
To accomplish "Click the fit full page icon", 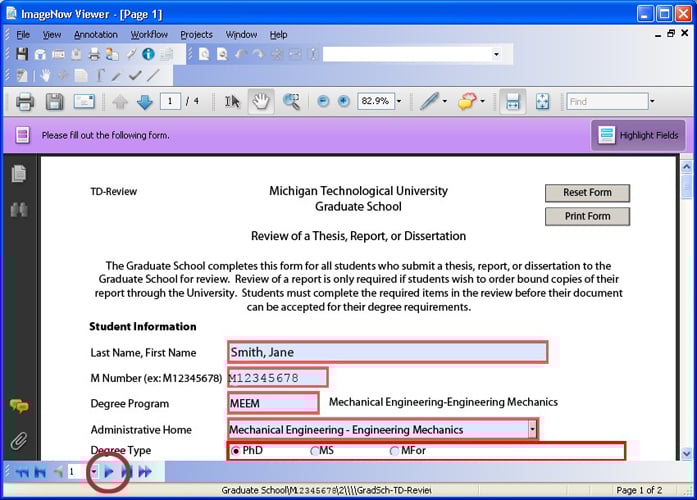I will [x=542, y=102].
